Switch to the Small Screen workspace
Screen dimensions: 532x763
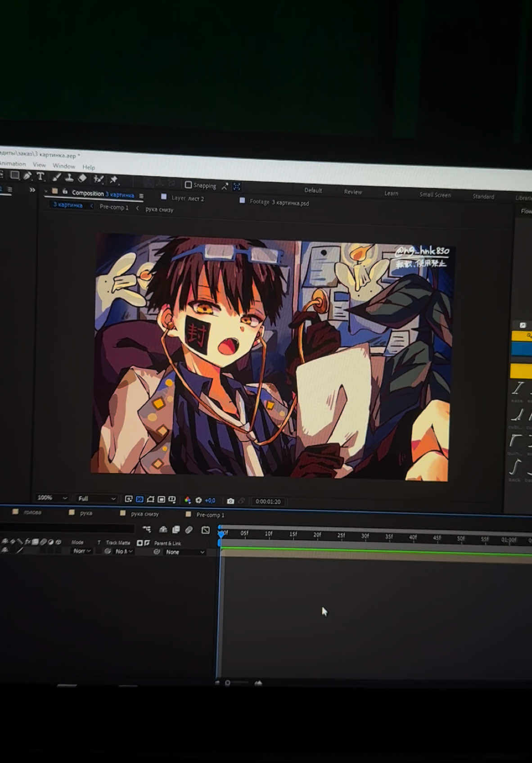435,195
